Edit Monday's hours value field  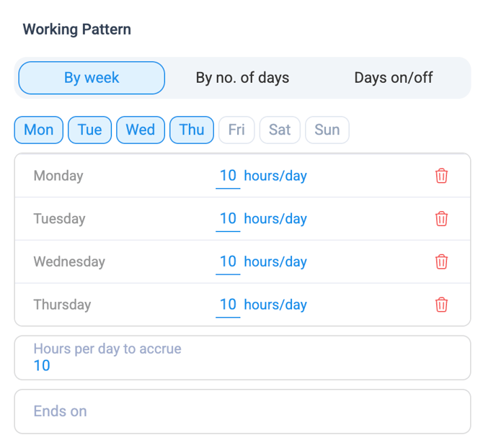[228, 176]
